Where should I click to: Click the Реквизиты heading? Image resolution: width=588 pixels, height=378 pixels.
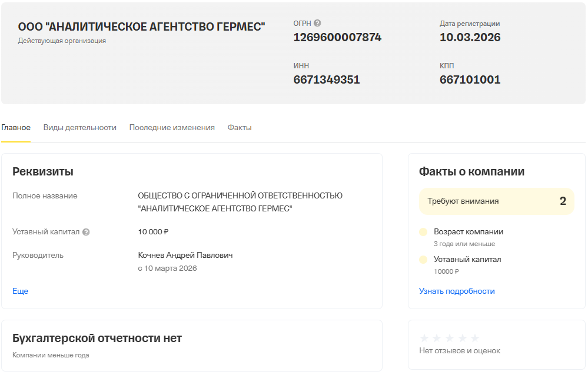pos(43,171)
